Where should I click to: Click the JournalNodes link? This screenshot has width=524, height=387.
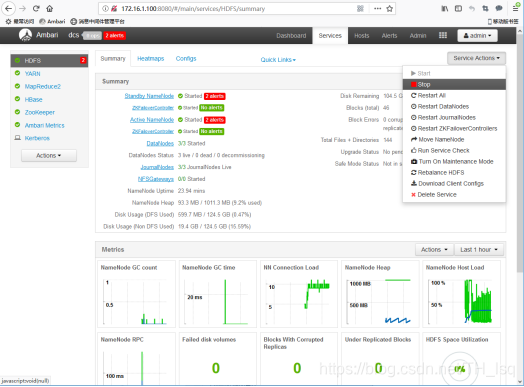pos(157,167)
